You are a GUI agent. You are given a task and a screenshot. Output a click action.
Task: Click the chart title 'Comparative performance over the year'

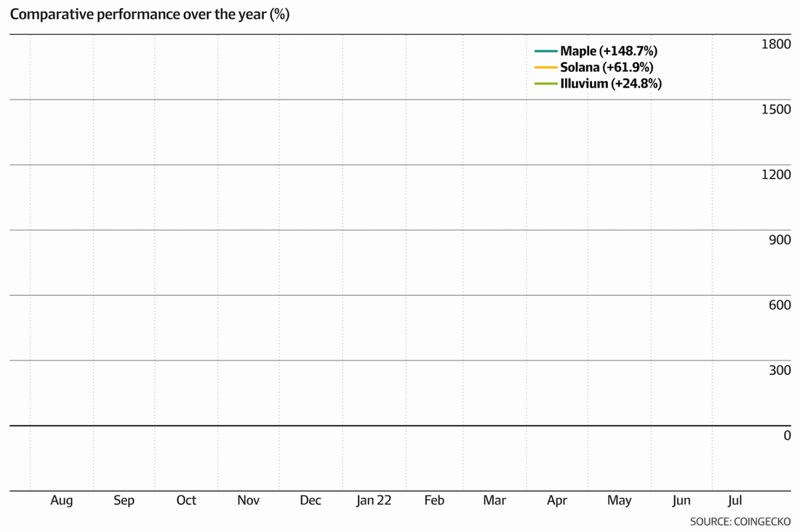tap(149, 15)
